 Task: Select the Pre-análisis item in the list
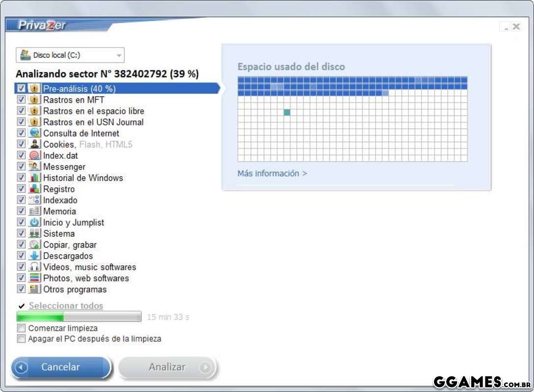79,89
